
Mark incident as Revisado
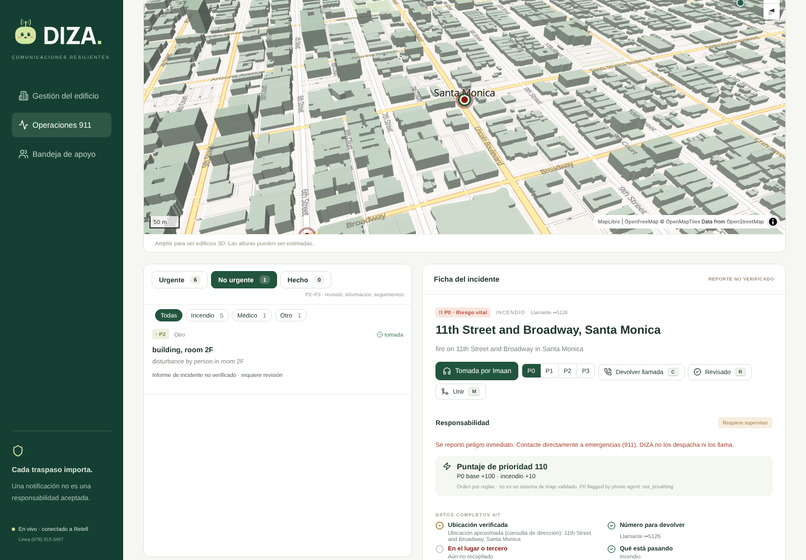[x=720, y=372]
